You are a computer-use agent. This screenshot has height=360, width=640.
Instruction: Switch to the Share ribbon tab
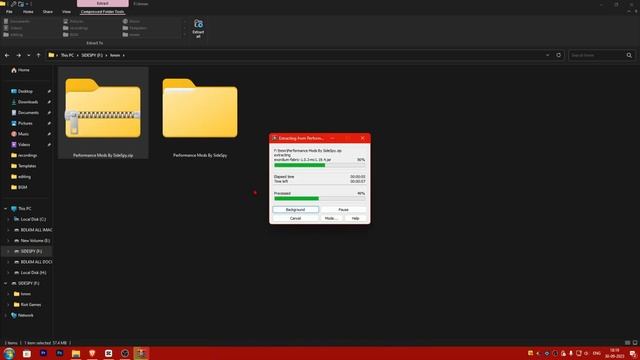[x=48, y=12]
